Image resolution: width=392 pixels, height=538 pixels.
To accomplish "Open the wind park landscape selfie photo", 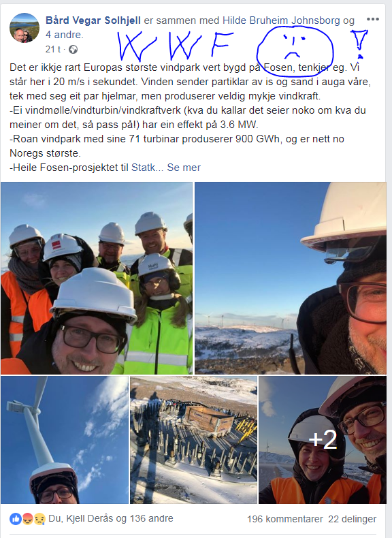I will click(291, 278).
